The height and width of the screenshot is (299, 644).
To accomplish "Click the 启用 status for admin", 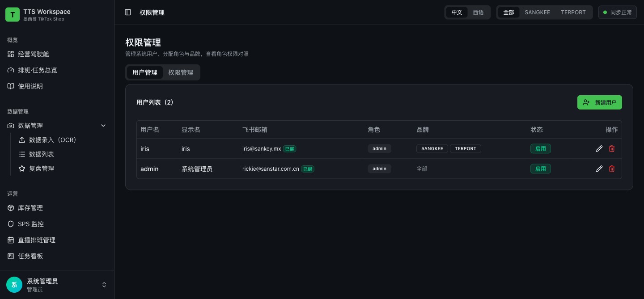I will [x=540, y=169].
